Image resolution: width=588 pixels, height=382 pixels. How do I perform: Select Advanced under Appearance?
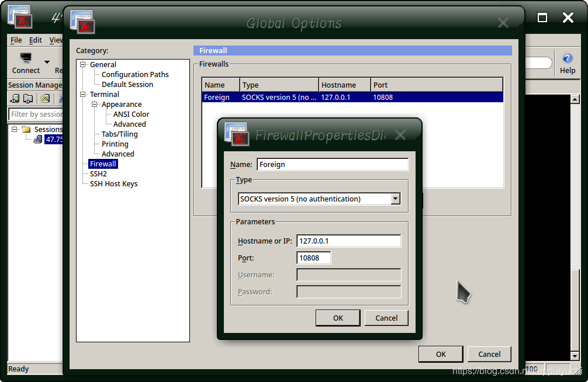click(x=129, y=124)
